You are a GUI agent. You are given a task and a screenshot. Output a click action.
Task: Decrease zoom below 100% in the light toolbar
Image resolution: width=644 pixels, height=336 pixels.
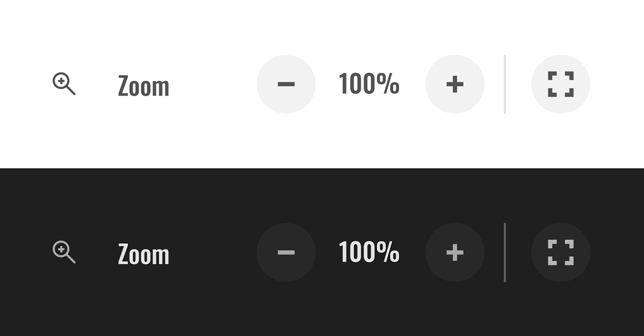(x=286, y=84)
